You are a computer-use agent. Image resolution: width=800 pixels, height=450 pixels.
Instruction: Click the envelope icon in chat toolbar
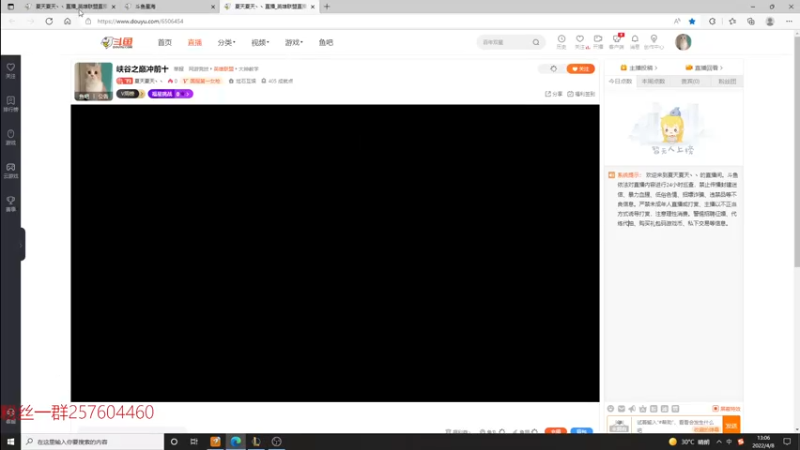621,409
